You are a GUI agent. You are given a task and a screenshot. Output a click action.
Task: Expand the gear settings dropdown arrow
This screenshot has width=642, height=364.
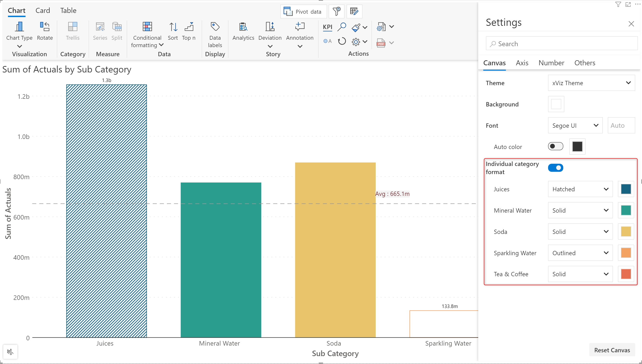[x=365, y=42]
